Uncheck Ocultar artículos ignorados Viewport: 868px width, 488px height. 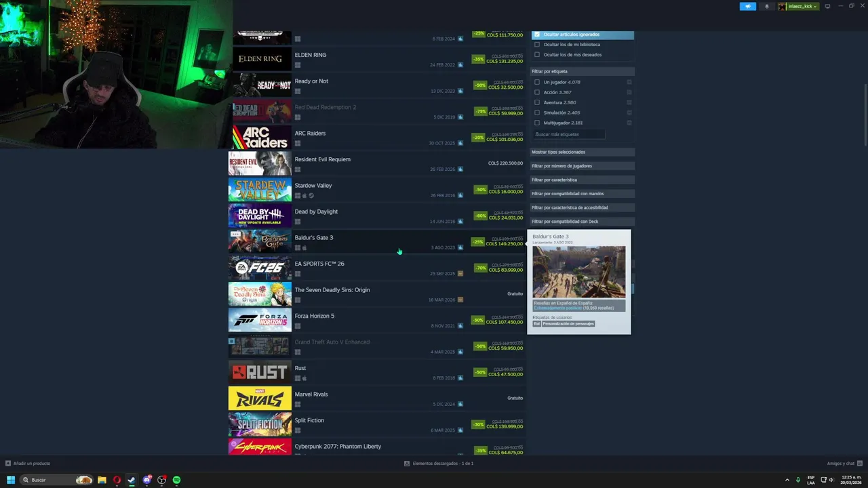[x=537, y=35]
